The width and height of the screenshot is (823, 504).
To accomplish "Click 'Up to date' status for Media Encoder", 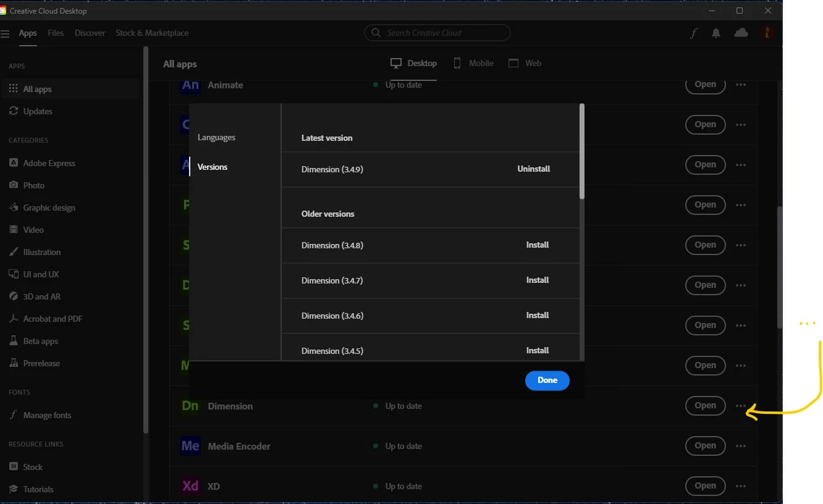I will pos(398,446).
